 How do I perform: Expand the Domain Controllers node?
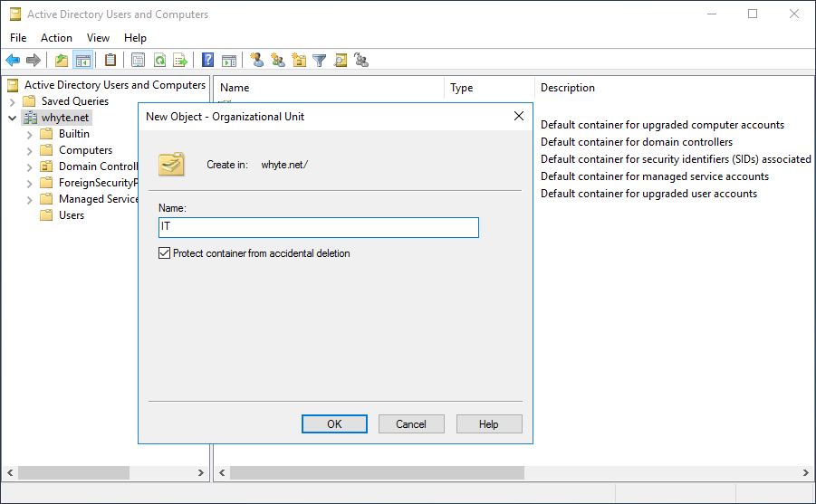tap(30, 167)
